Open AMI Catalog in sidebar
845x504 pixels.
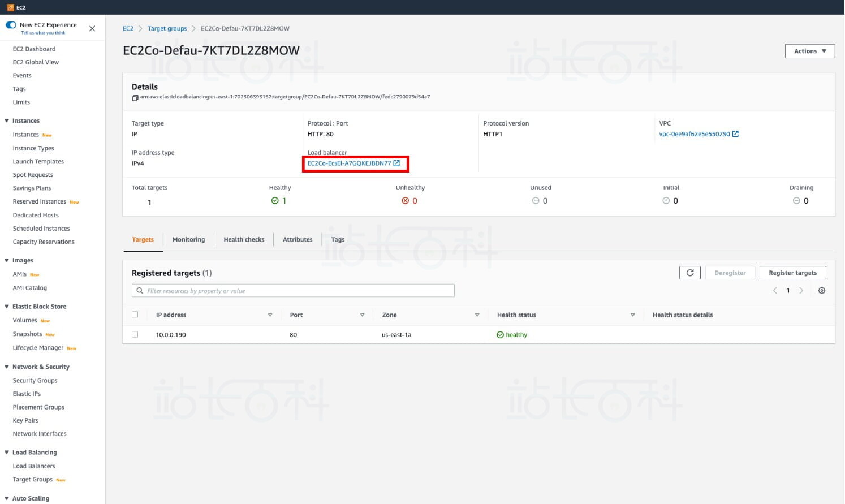click(29, 288)
